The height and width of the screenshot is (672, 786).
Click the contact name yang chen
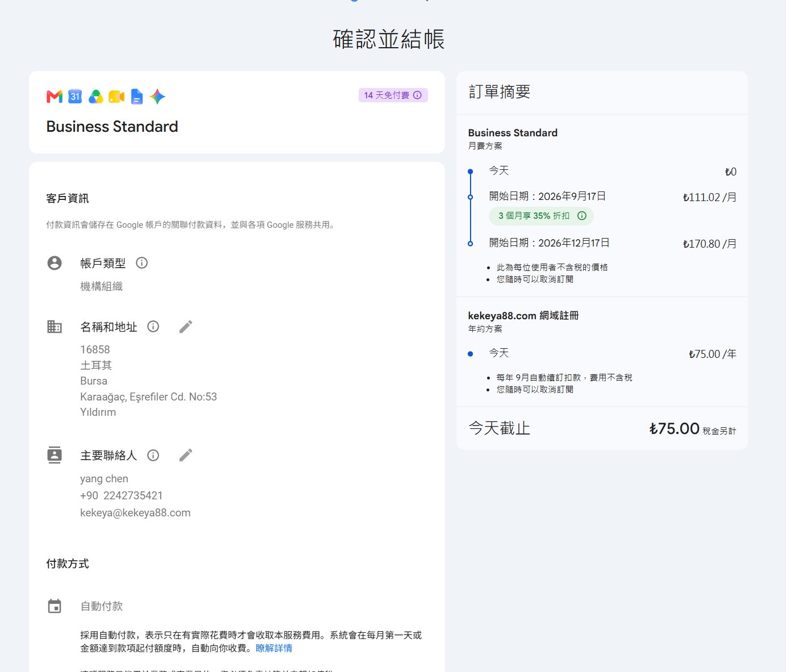coord(104,479)
